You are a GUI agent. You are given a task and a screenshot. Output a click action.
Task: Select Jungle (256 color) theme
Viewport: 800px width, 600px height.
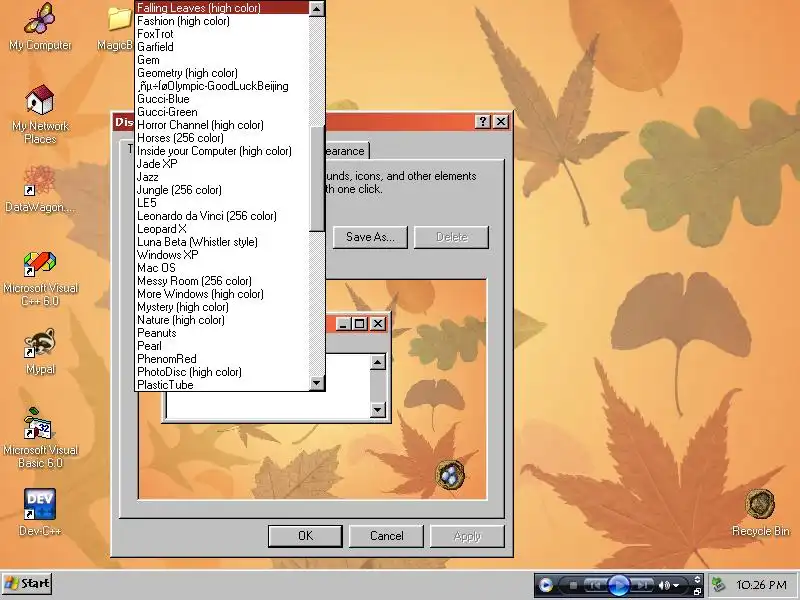pos(222,190)
